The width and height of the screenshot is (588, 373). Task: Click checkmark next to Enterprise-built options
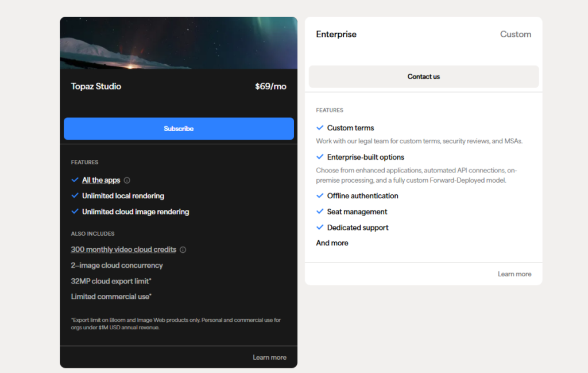click(x=320, y=157)
